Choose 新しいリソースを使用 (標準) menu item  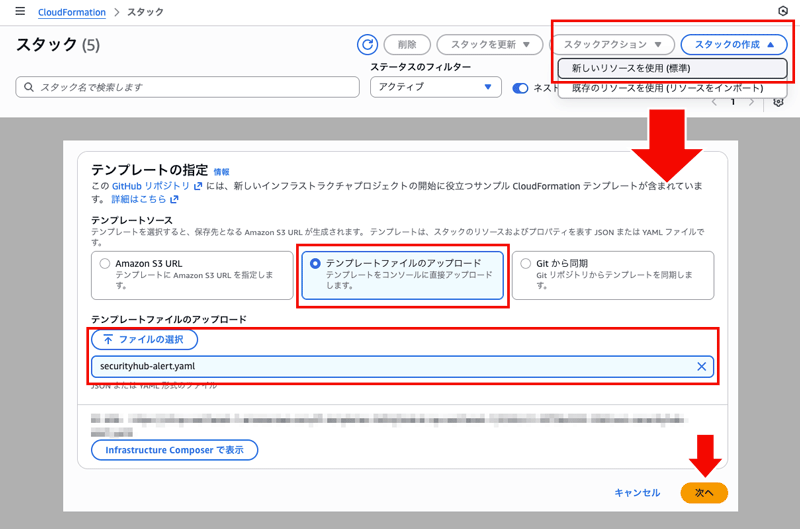pyautogui.click(x=672, y=68)
